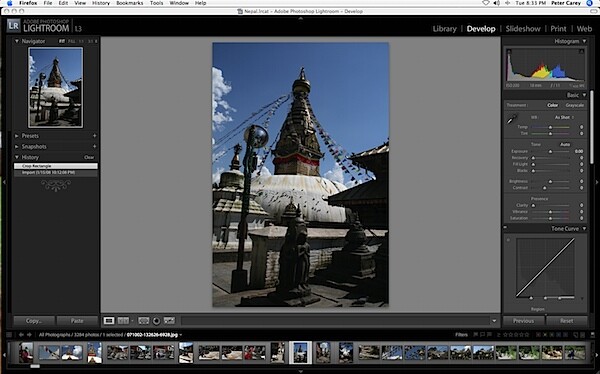Adjust the Temp slider handle

coord(550,127)
